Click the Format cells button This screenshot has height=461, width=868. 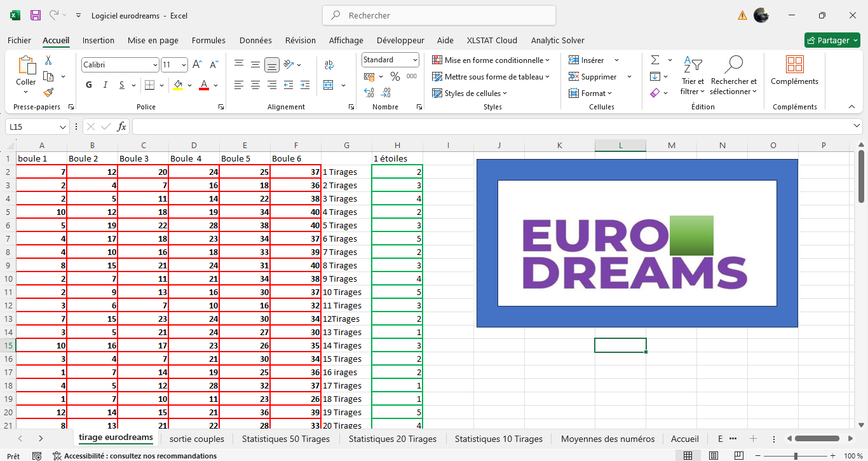pyautogui.click(x=592, y=93)
